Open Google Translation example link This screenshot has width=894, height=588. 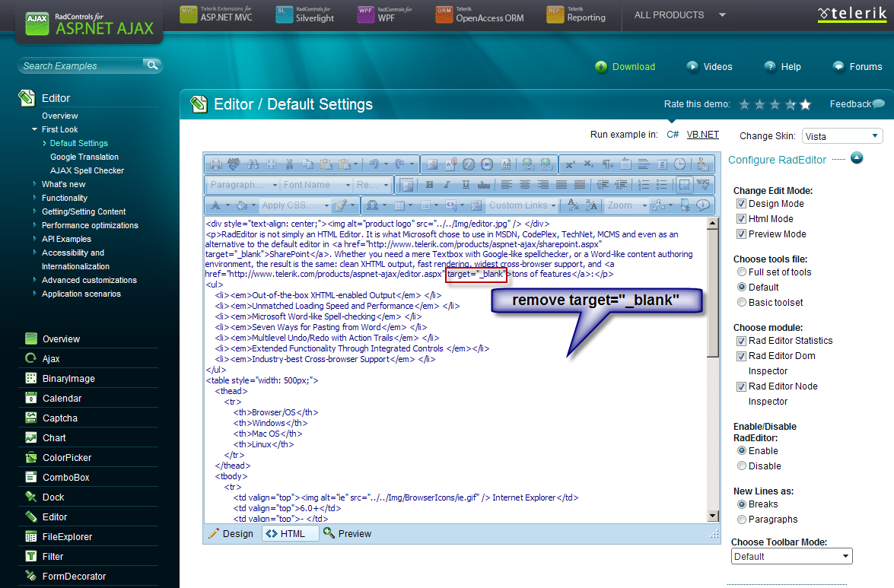[x=84, y=157]
